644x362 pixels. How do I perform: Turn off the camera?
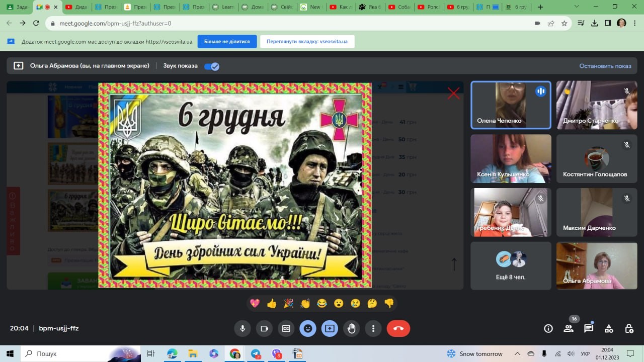(264, 328)
